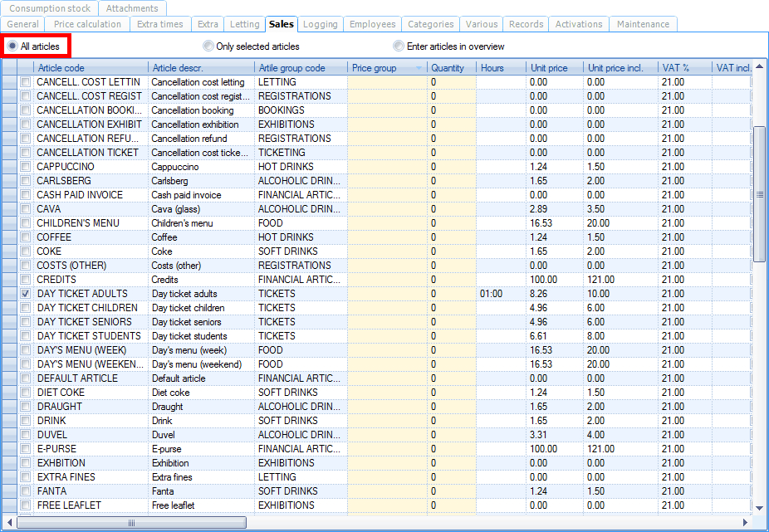Open the Attachments tab
The image size is (769, 532).
tap(131, 8)
